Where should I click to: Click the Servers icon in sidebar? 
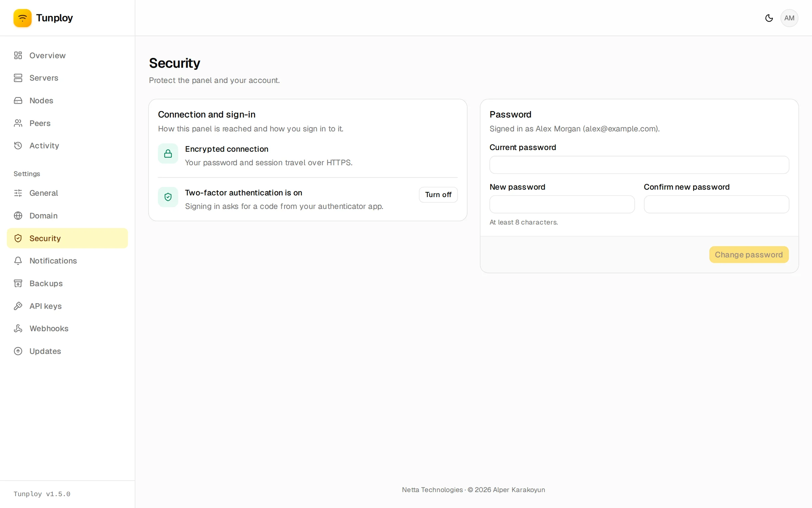pyautogui.click(x=18, y=78)
